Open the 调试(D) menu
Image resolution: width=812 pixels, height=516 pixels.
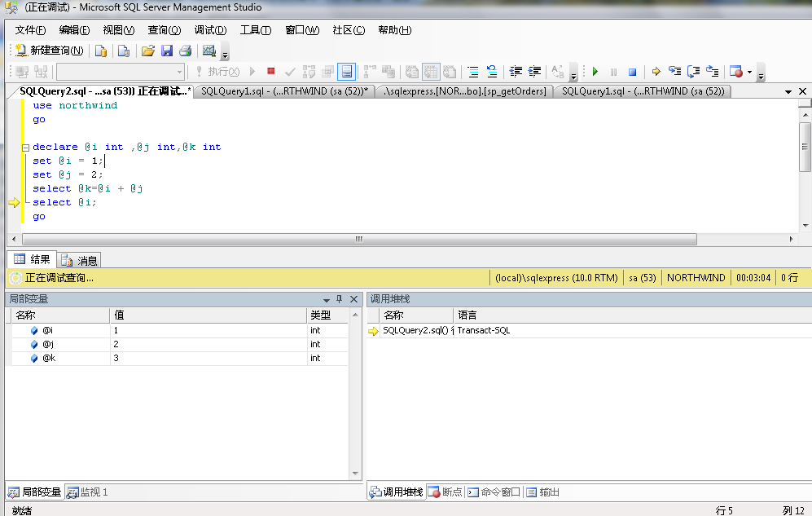(210, 30)
